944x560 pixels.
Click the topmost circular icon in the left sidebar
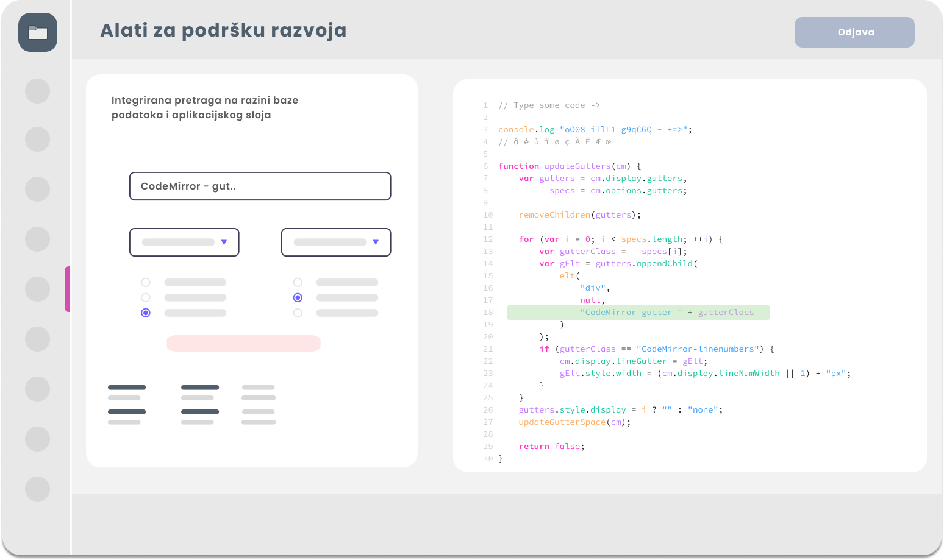tap(38, 91)
